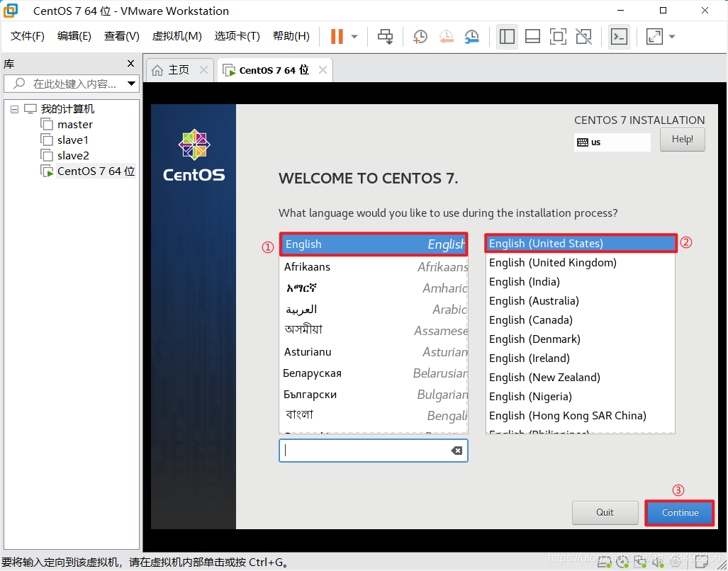Open the snapshot manager with the wrench clock icon

click(x=471, y=37)
